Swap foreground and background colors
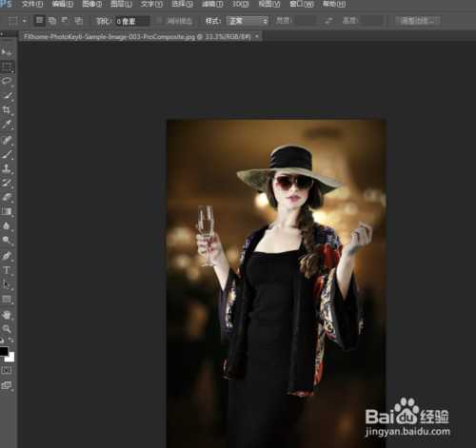This screenshot has height=448, width=476. pos(11,341)
